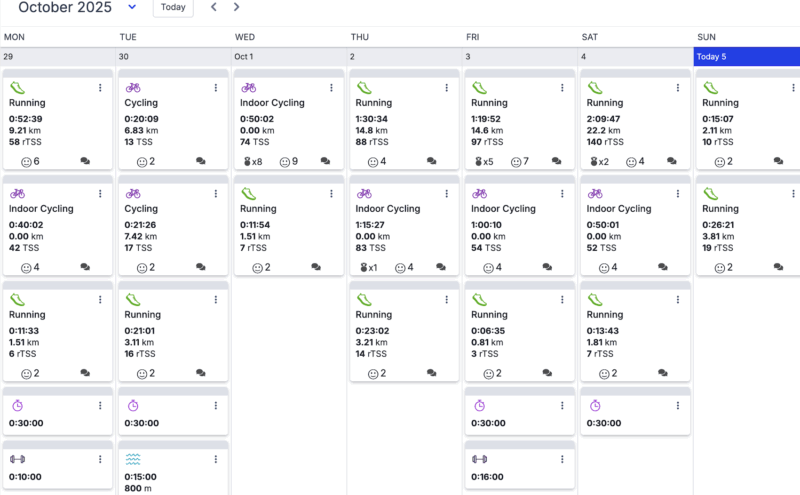The image size is (800, 495).
Task: Click the medal icon on Friday's 14.6 km run
Action: (478, 161)
